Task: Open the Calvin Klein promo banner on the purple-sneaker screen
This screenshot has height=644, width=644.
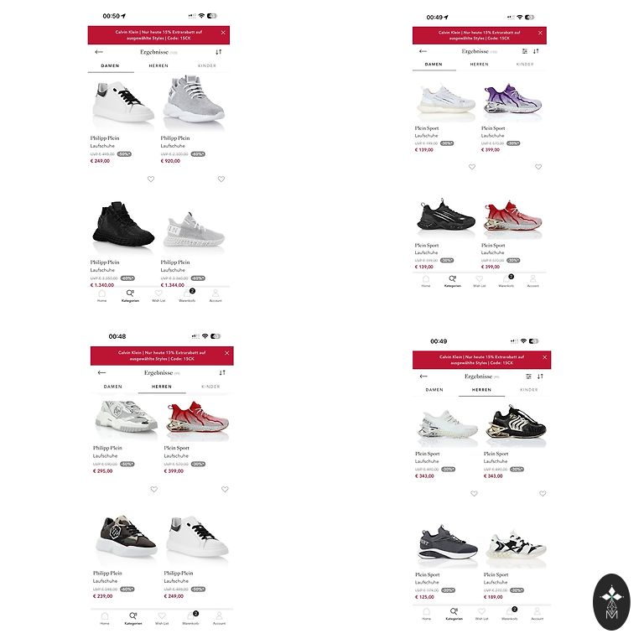Action: click(x=480, y=35)
